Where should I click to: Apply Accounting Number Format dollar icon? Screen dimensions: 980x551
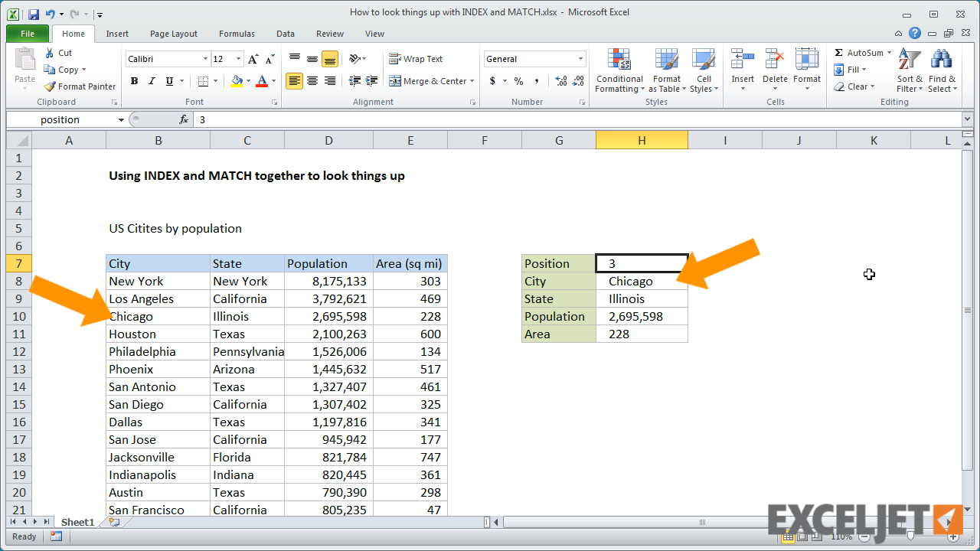[x=492, y=81]
